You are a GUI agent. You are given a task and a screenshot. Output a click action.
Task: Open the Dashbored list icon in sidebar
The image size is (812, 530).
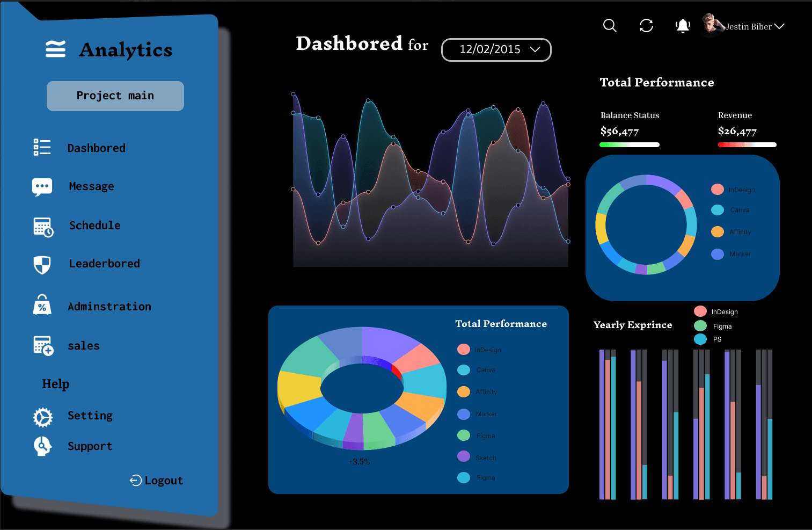42,147
